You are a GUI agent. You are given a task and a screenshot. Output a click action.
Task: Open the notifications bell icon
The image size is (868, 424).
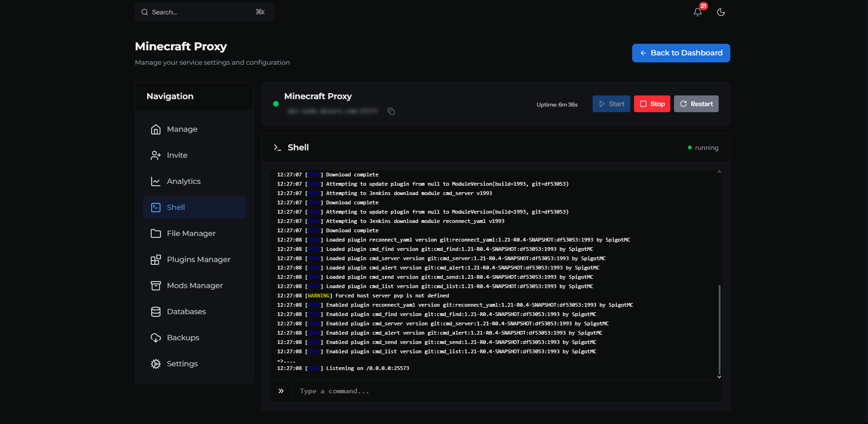click(697, 12)
